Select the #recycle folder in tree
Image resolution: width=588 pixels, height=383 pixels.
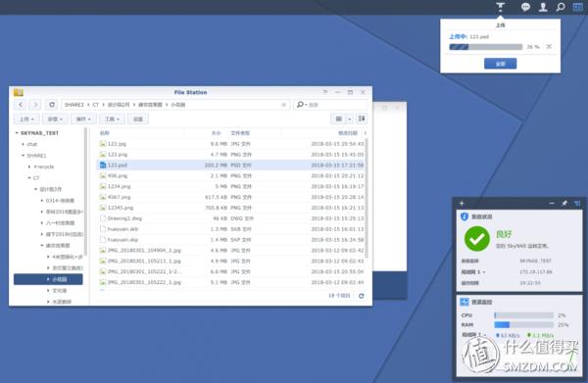coord(44,167)
